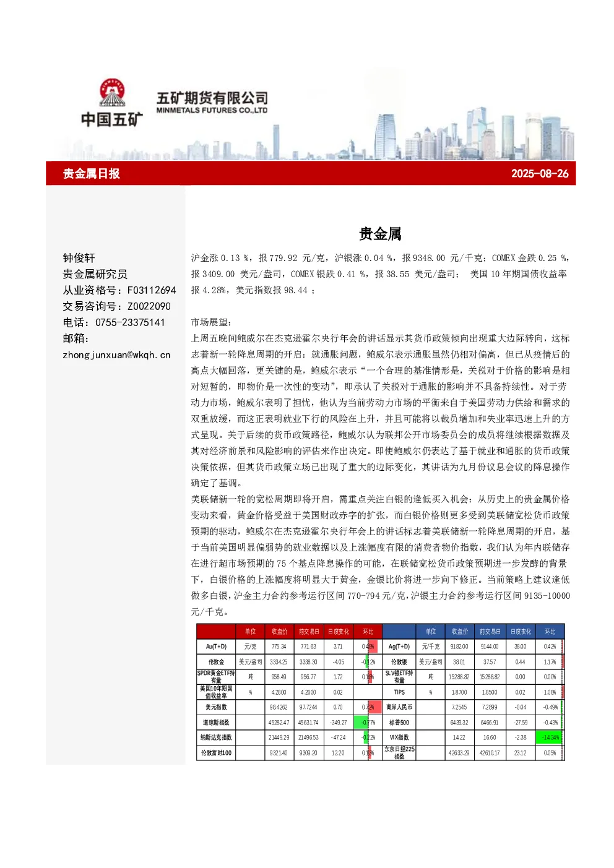
Task: Click the closing line 确定了基调。
Action: click(x=218, y=483)
